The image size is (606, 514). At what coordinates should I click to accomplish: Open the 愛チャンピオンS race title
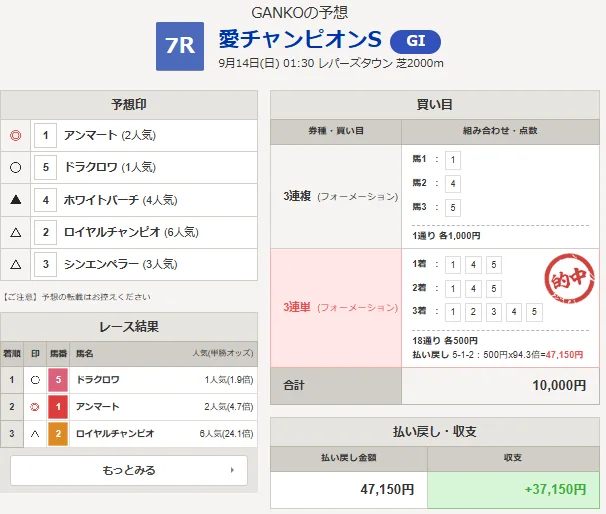point(300,41)
